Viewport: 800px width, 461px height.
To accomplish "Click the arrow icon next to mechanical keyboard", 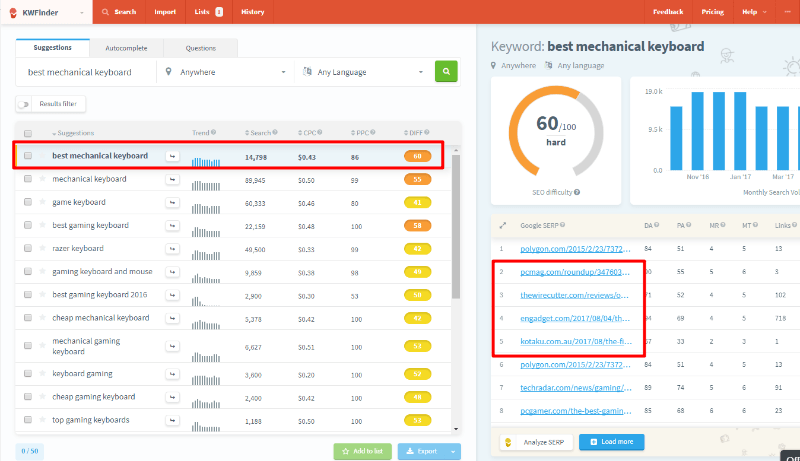I will (x=172, y=180).
